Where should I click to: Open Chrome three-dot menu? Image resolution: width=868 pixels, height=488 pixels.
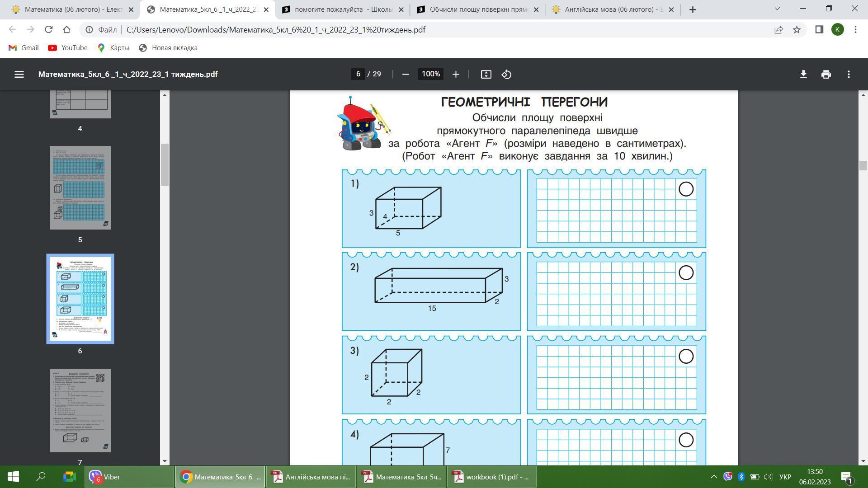(855, 30)
